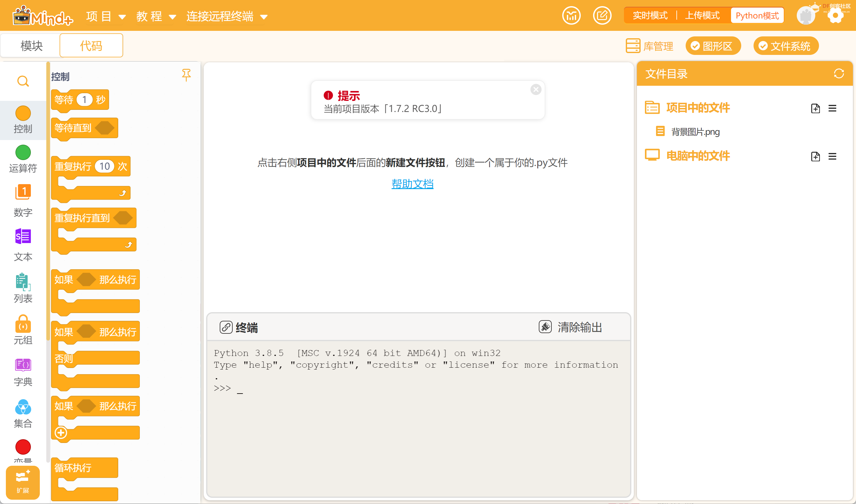Screen dimensions: 856x504
Task: Click the plus icon on 如果 block
Action: coord(61,433)
